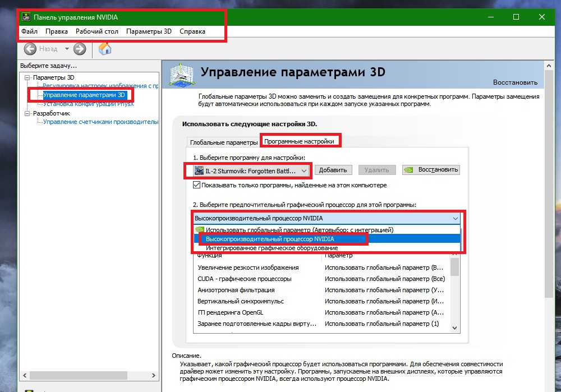Click settings list scroll down arrow
Viewport: 561px width, 392px height.
pos(455,328)
